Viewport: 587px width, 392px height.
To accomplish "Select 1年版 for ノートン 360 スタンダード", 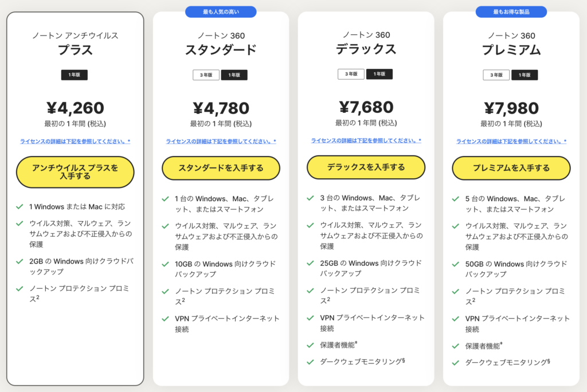I will point(234,75).
